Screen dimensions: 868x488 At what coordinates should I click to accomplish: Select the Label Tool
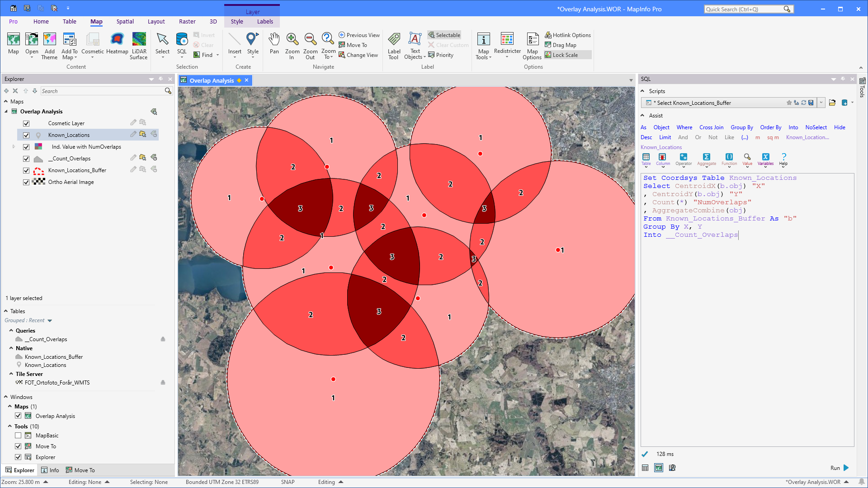(394, 44)
